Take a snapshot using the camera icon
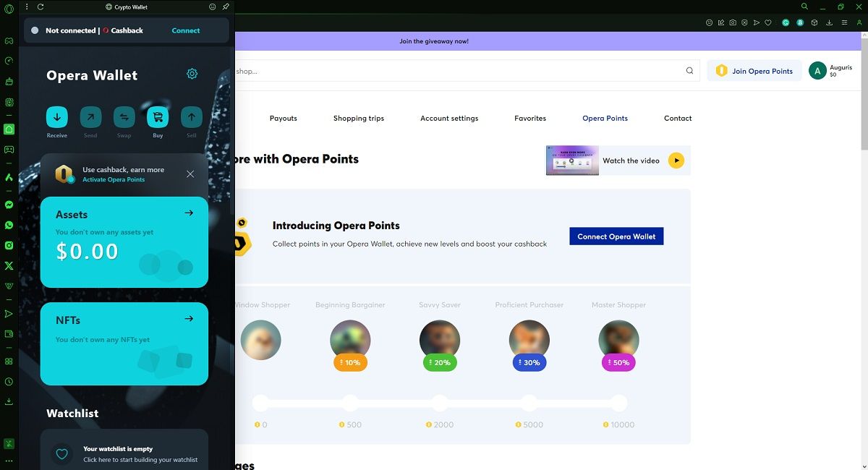Viewport: 868px width, 470px height. [733, 22]
